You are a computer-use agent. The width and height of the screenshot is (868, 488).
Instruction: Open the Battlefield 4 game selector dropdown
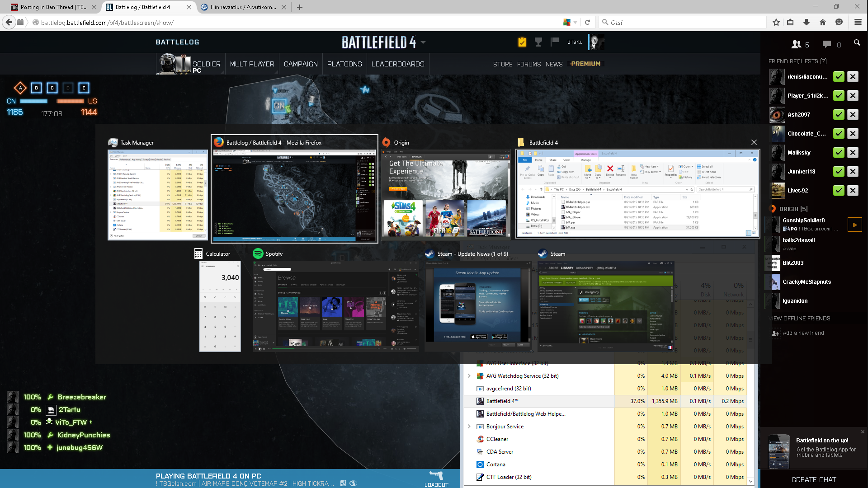pos(423,42)
